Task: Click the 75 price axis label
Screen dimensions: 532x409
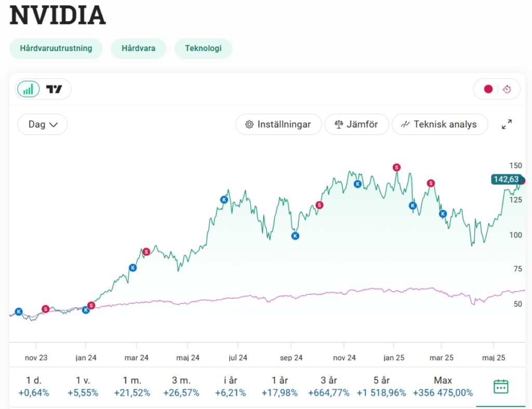Action: [x=518, y=269]
